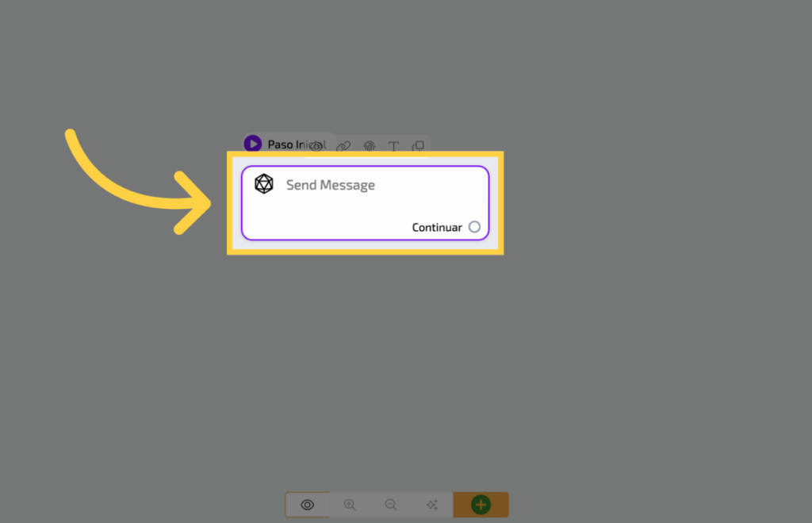Click the duplicate node icon

click(418, 146)
